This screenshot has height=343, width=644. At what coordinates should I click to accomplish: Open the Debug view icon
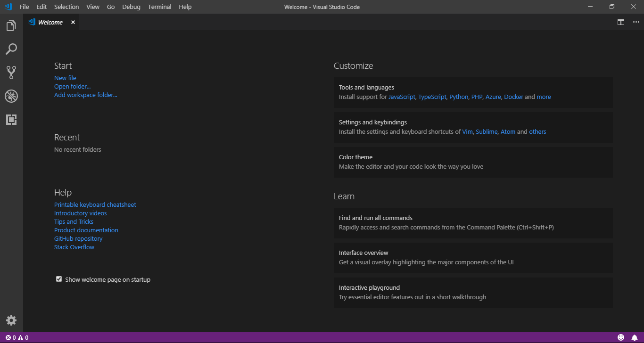pos(11,96)
